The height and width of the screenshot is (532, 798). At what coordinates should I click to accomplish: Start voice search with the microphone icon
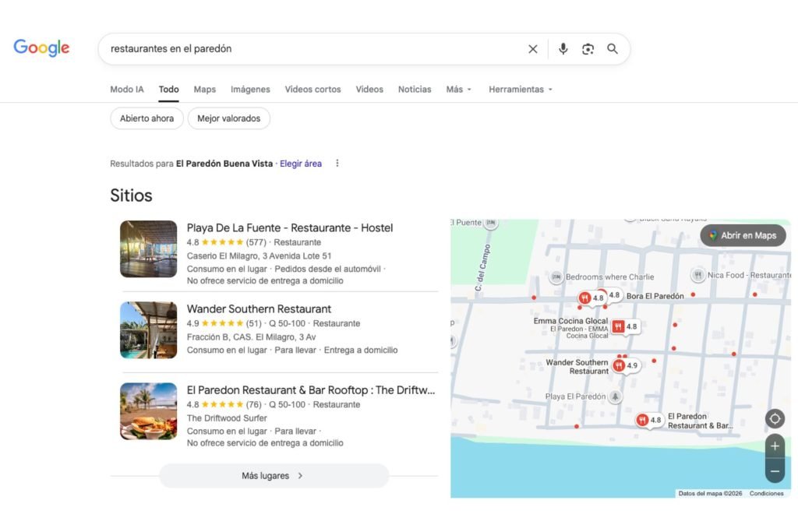(563, 49)
